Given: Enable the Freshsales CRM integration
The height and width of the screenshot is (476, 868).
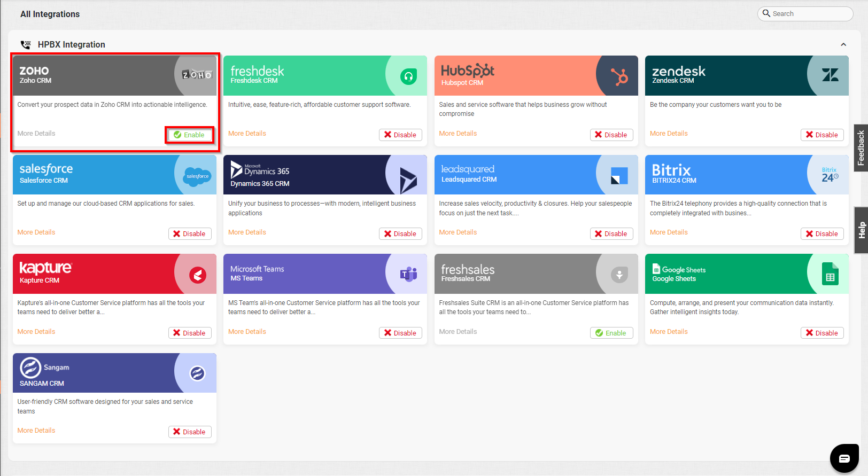Looking at the screenshot, I should [x=611, y=333].
